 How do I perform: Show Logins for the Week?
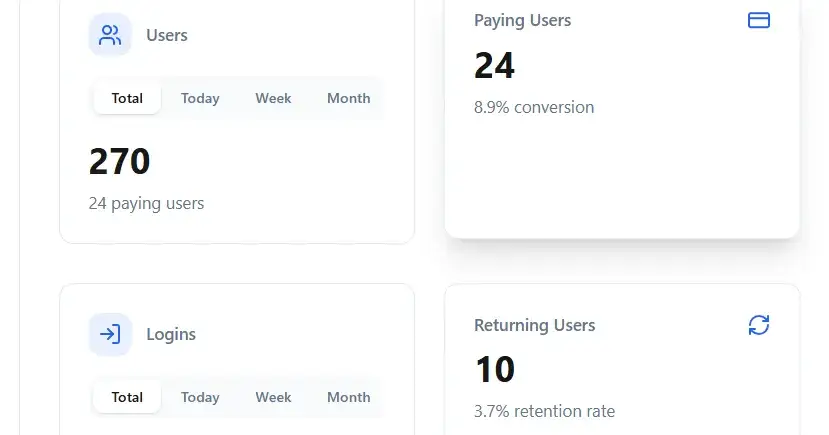(273, 397)
